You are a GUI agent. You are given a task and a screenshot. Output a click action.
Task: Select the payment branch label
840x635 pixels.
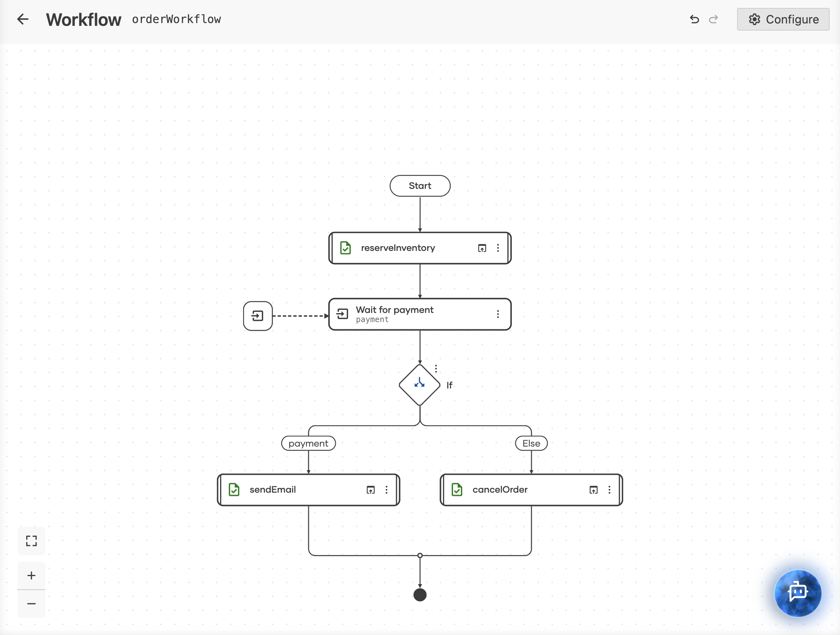pos(308,443)
